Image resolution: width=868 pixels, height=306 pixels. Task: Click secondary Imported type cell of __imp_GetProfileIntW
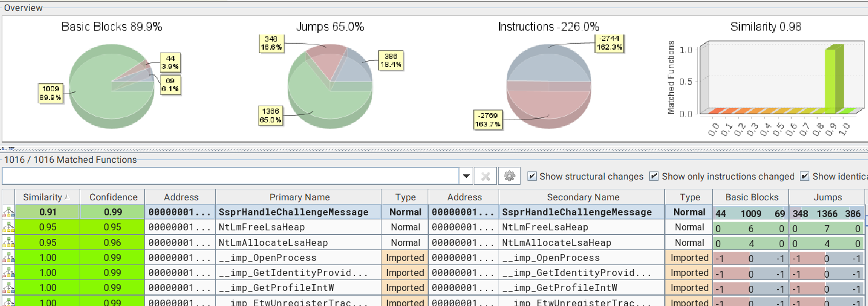point(689,288)
